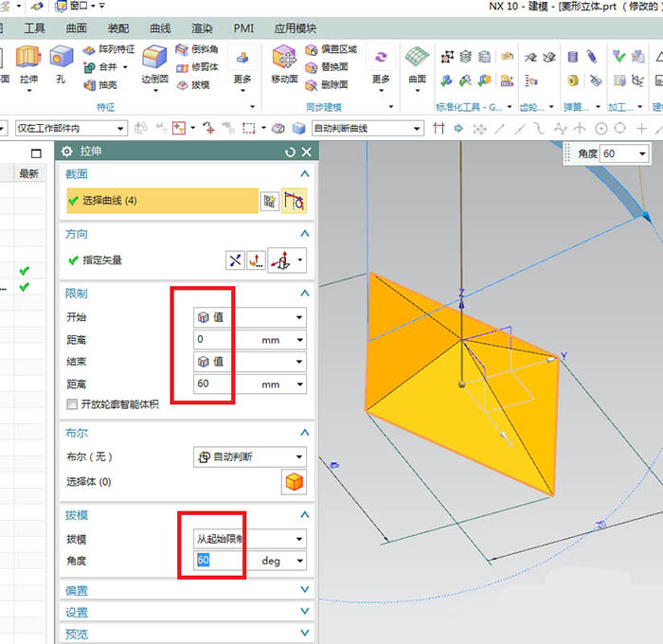Expand the 预览 section
The image size is (663, 644).
(x=304, y=634)
